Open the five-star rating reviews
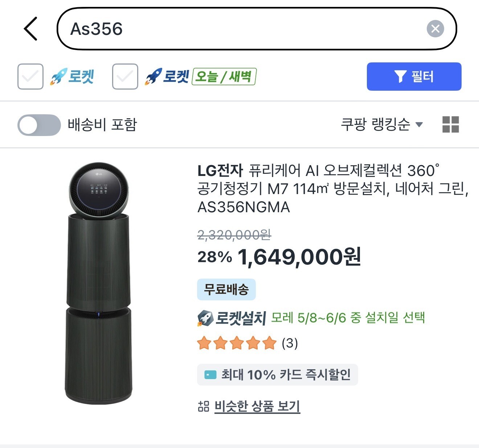 pos(247,343)
